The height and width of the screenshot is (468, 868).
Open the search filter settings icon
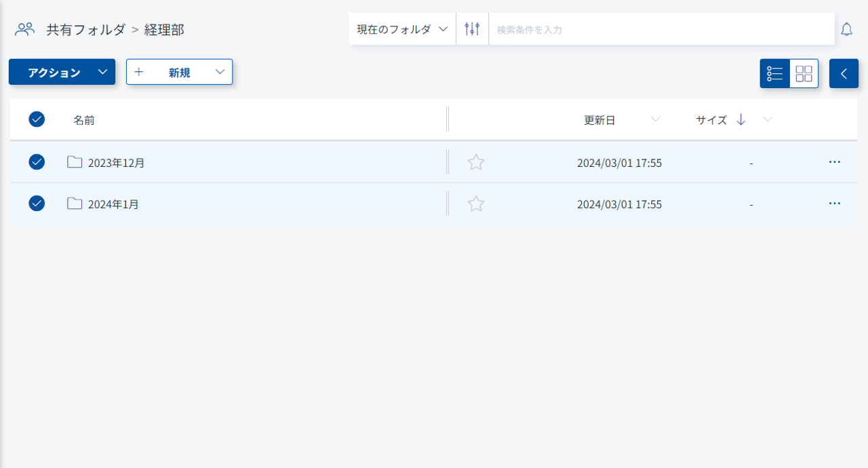point(472,29)
